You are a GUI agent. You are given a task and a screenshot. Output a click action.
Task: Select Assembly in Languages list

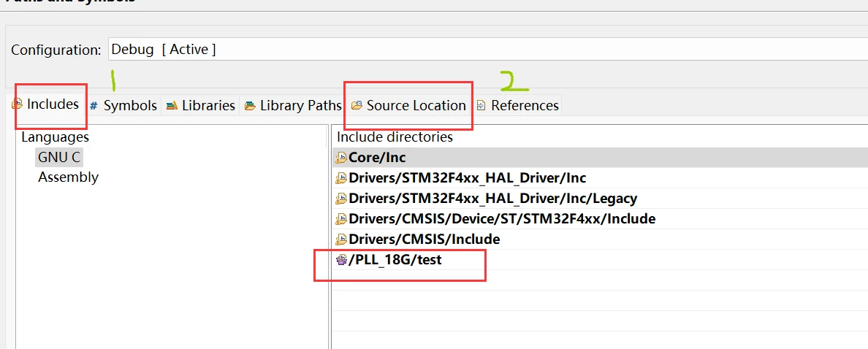68,177
